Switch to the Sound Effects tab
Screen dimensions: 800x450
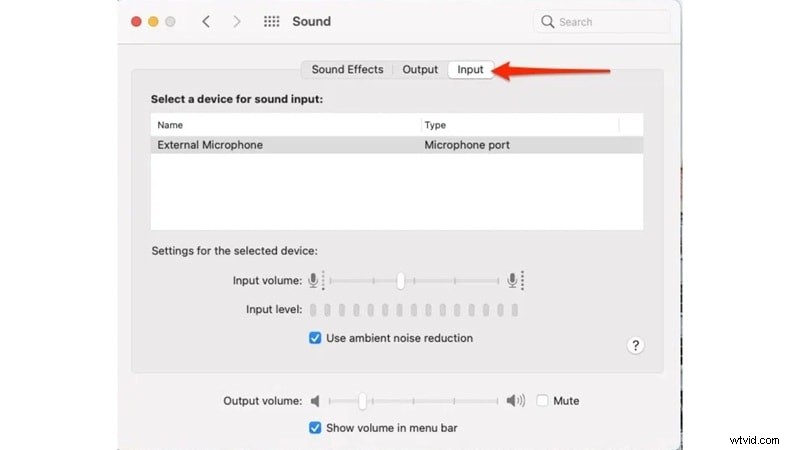click(347, 70)
